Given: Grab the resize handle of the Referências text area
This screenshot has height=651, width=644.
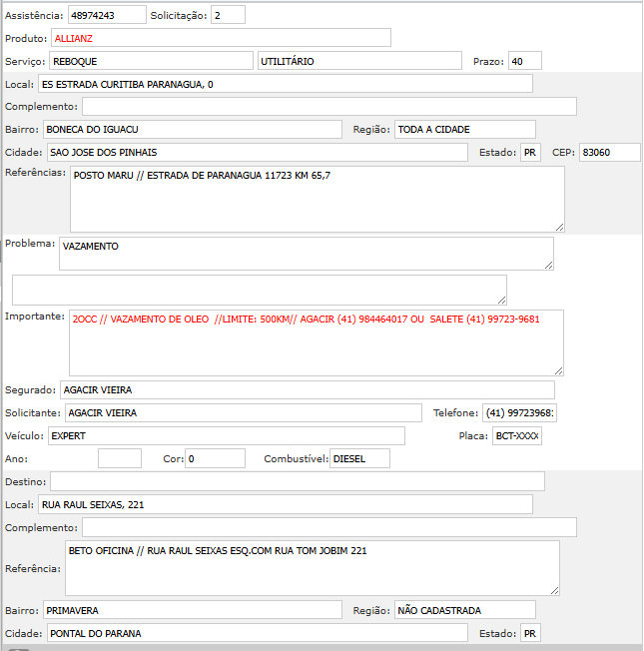Looking at the screenshot, I should pos(559,227).
